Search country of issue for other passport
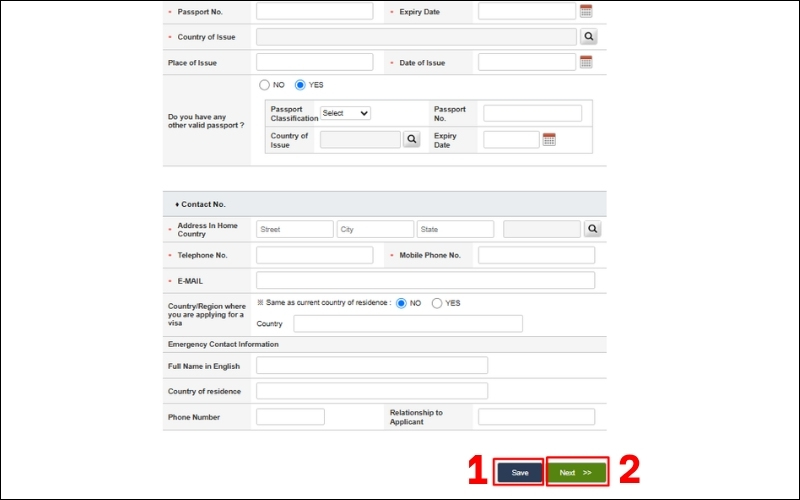Viewport: 800px width, 500px height. click(x=411, y=139)
